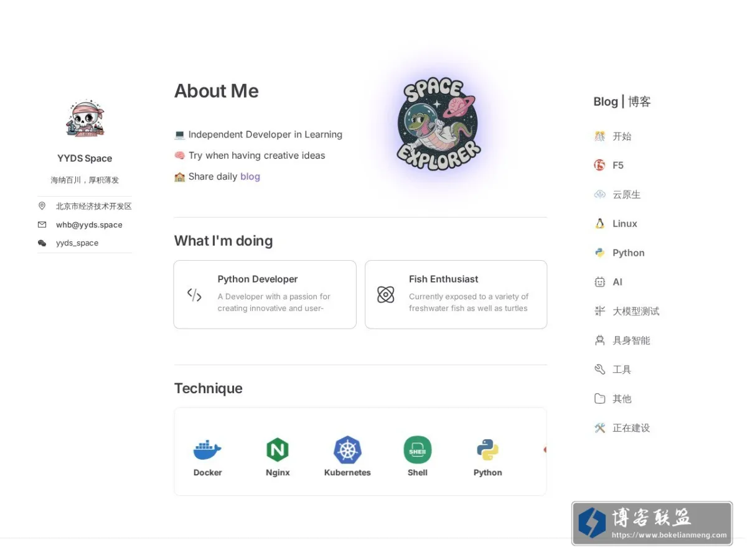Screen dimensions: 747x560
Task: Click the yyds_space WeChat ID
Action: pyautogui.click(x=77, y=243)
